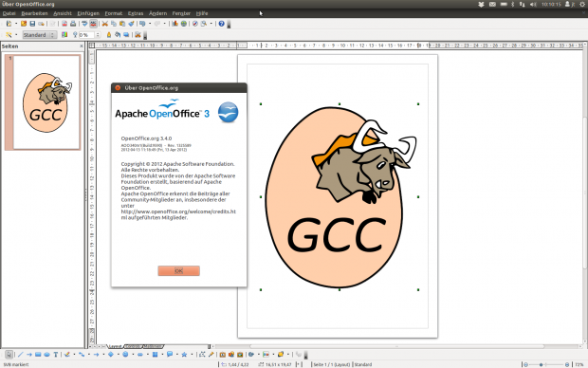This screenshot has width=588, height=368.
Task: Click the Undo icon
Action: tap(142, 24)
